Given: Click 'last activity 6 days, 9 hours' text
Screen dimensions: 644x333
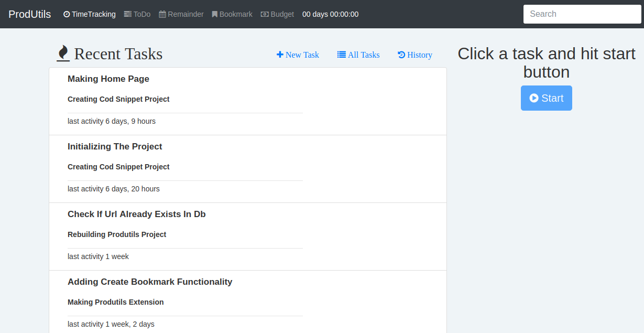Looking at the screenshot, I should coord(112,121).
